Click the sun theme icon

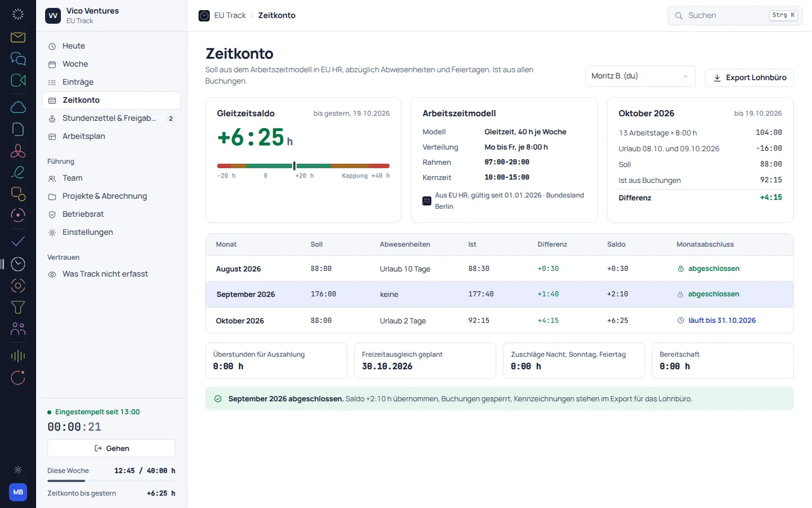18,470
